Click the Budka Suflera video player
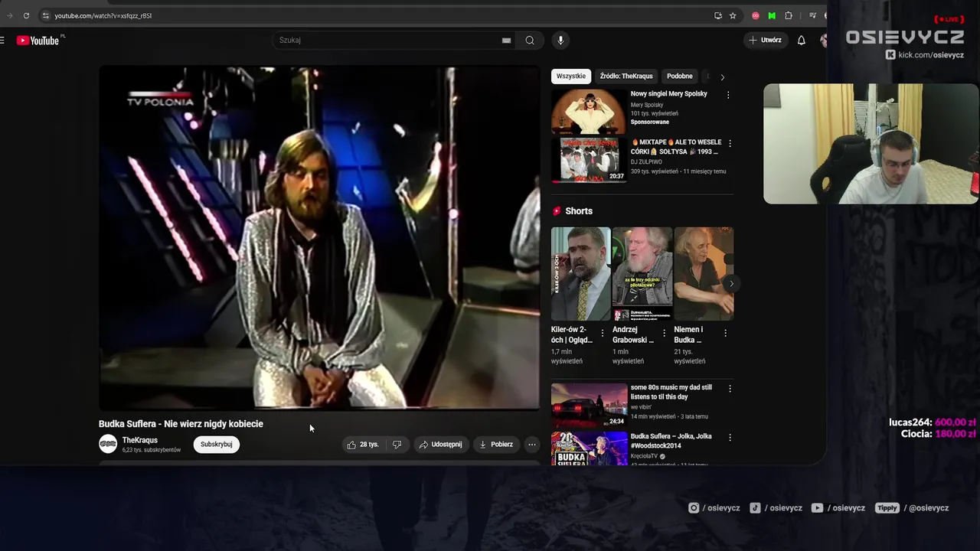The height and width of the screenshot is (551, 980). pyautogui.click(x=319, y=238)
